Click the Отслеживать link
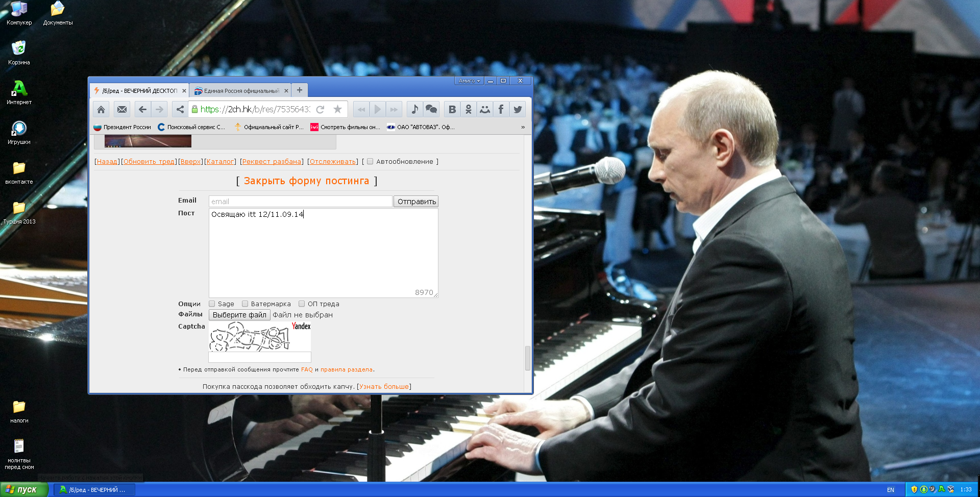Screen dimensions: 980x497 pyautogui.click(x=333, y=162)
